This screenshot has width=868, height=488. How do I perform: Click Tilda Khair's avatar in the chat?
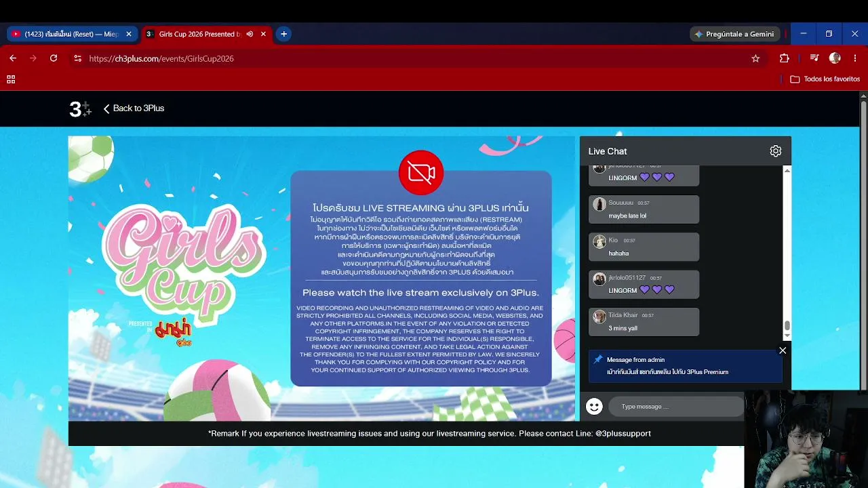click(x=599, y=317)
